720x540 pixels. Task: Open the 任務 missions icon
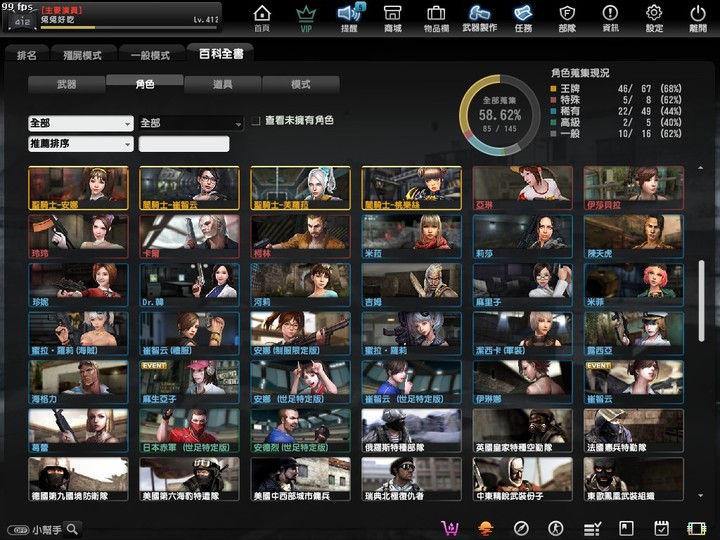coord(523,17)
